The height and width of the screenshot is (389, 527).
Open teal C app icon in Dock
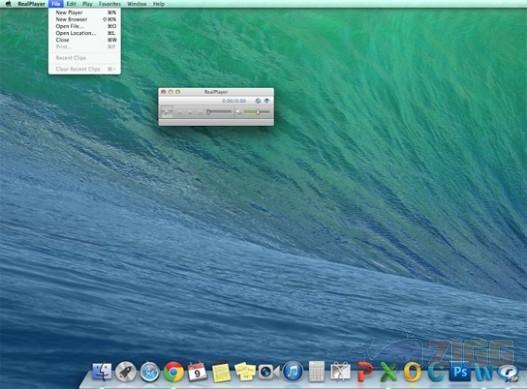[436, 372]
